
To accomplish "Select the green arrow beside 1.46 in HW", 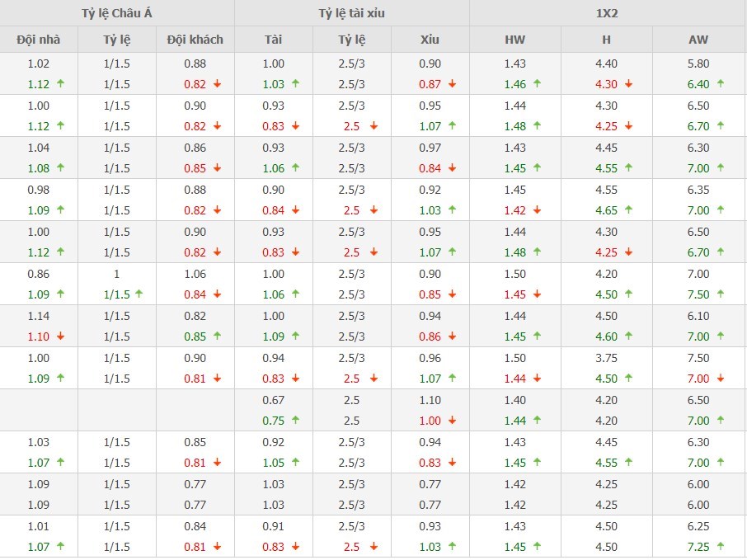I will coord(538,84).
